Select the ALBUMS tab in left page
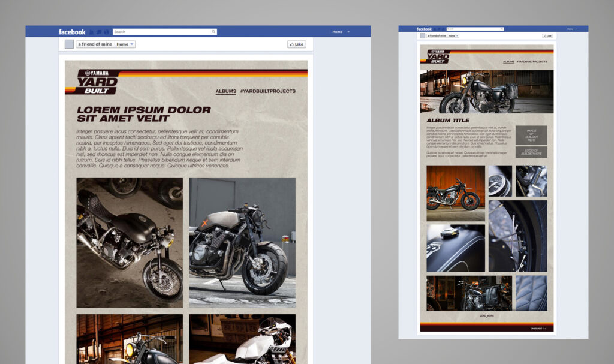The height and width of the screenshot is (364, 614). (x=225, y=91)
